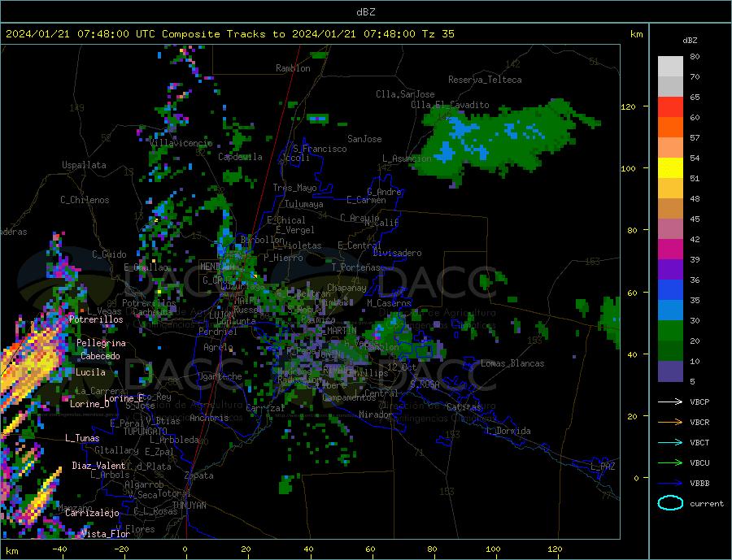Viewport: 732px width, 560px height.
Task: Click the Diaz_Valent map label
Action: [x=98, y=466]
